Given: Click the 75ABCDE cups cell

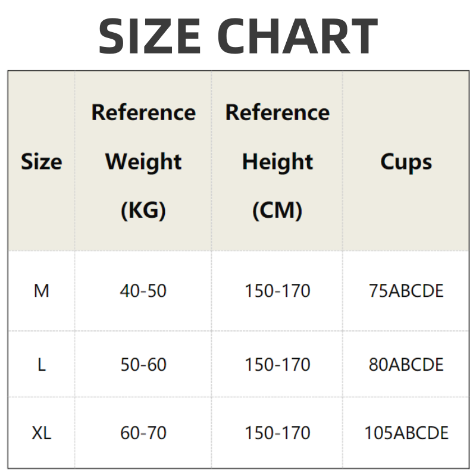Looking at the screenshot, I should pos(406,291).
